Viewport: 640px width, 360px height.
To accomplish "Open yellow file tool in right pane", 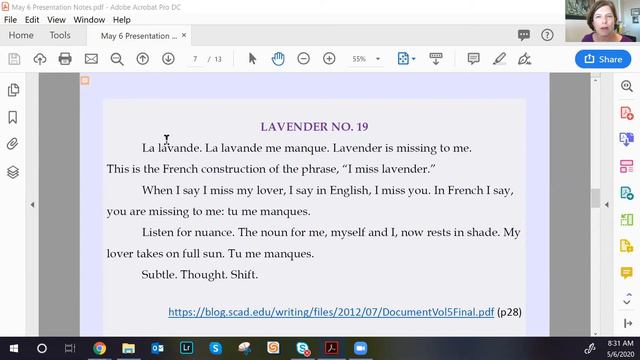I will 627,246.
